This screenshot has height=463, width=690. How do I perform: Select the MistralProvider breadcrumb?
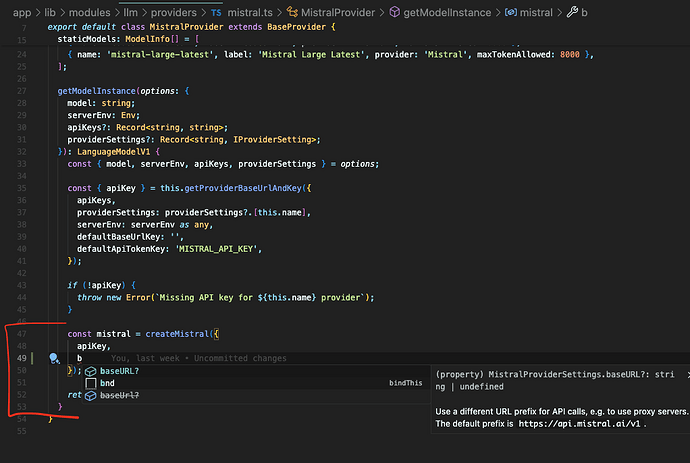(338, 13)
